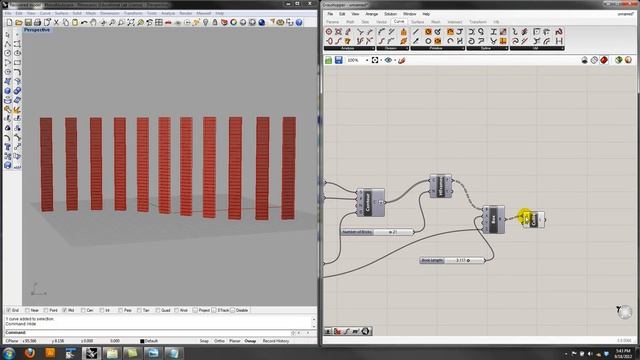Click the Zoom Extents icon in Rhino toolbar
Image resolution: width=640 pixels, height=360 pixels.
131,22
